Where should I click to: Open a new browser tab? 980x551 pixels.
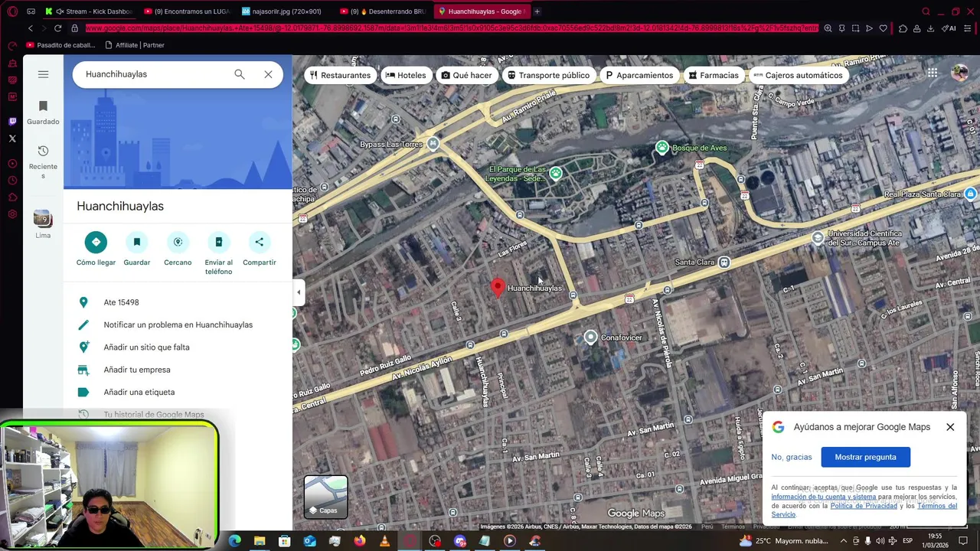[537, 11]
